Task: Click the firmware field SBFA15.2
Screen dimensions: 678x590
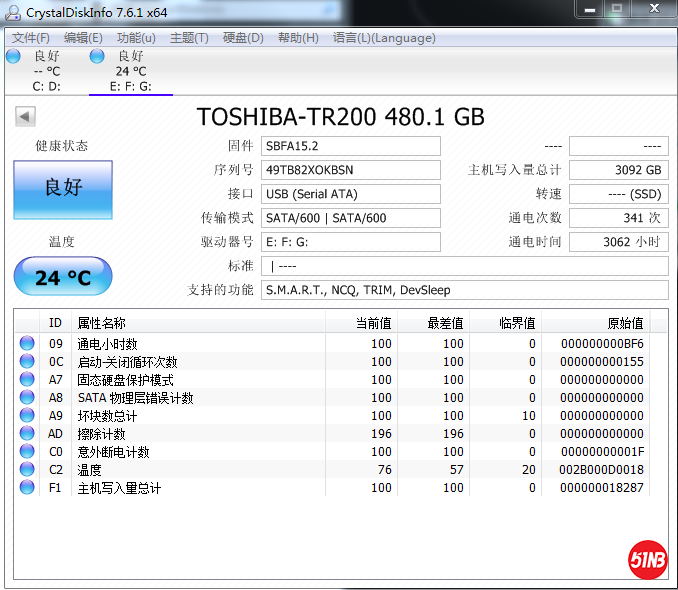Action: (x=351, y=146)
